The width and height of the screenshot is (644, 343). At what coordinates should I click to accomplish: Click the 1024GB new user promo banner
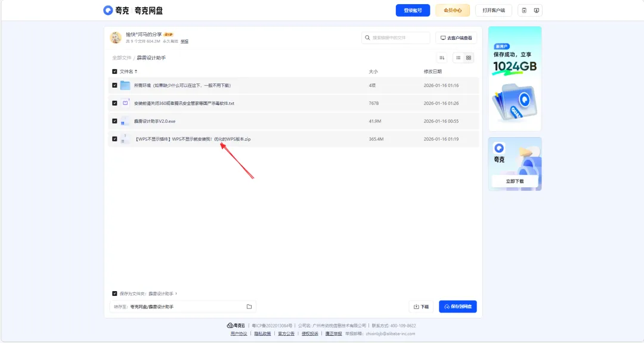click(x=515, y=79)
